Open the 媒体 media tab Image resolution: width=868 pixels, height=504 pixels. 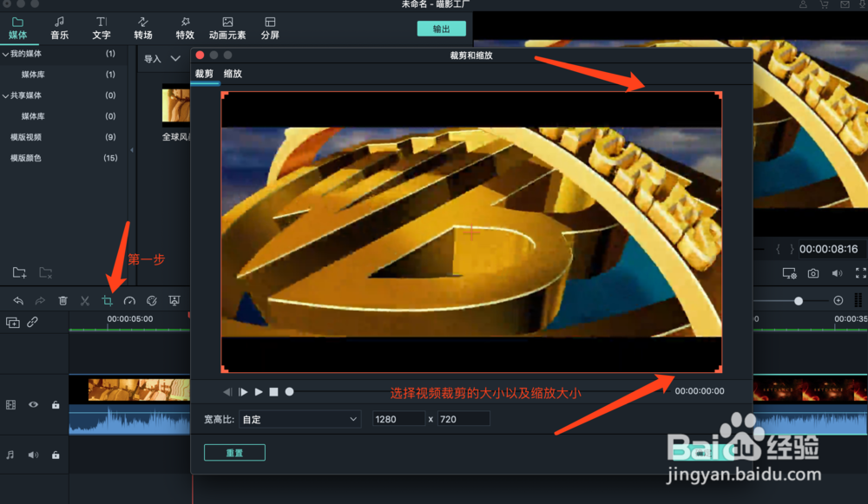[x=17, y=29]
